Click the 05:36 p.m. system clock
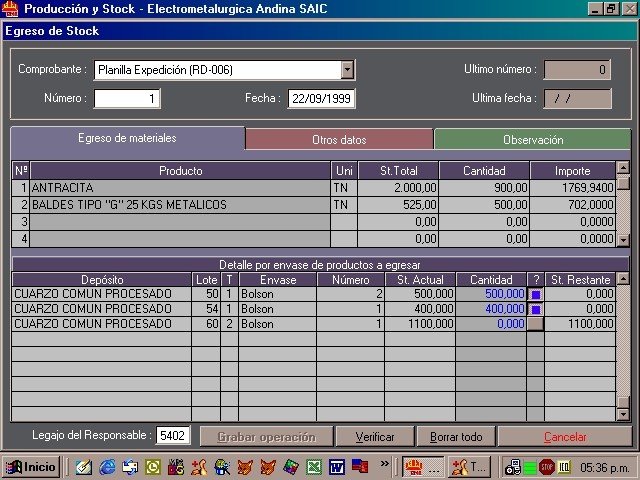This screenshot has height=480, width=640. point(604,467)
